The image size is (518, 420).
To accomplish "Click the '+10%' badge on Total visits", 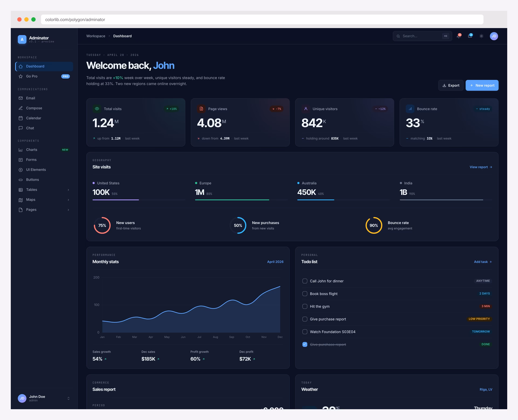I will tap(172, 109).
